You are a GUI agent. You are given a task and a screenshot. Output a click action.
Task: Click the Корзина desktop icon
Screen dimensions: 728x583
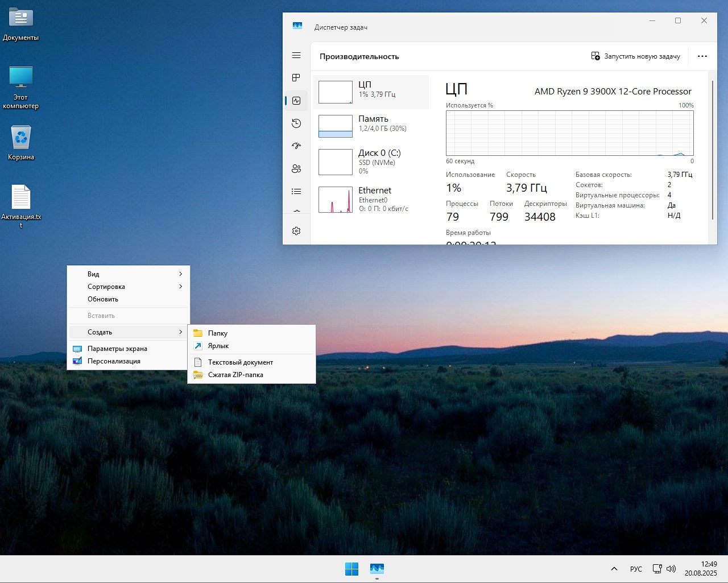tap(21, 139)
